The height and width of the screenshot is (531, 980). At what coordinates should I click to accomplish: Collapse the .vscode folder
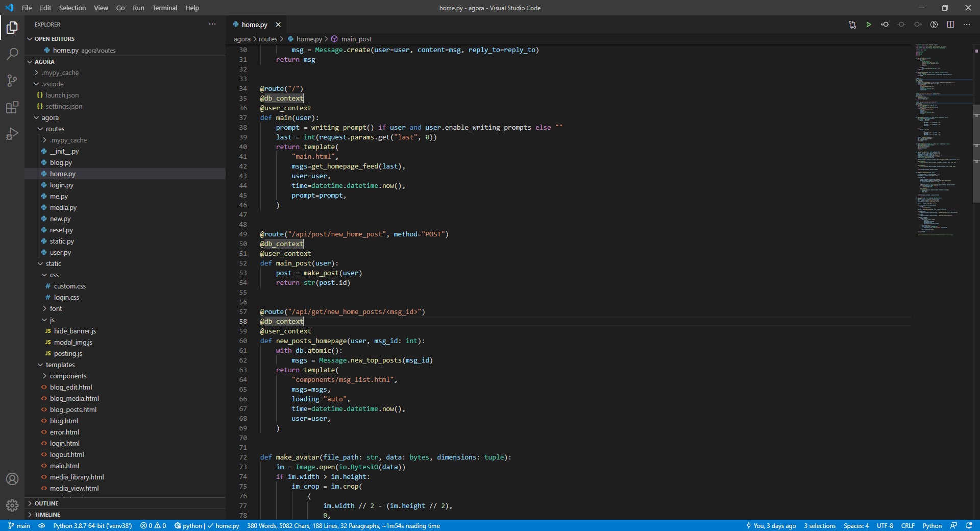click(x=125, y=84)
